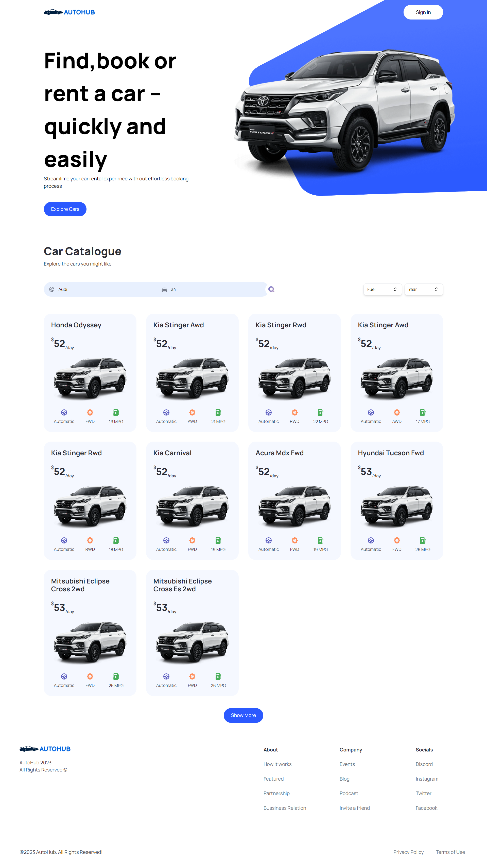This screenshot has height=868, width=487.
Task: Click the AutoHub logo in the footer
Action: (x=45, y=749)
